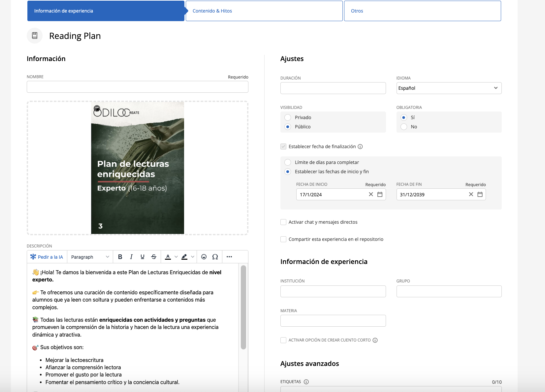The height and width of the screenshot is (392, 545).
Task: Switch to the Otros tab
Action: [x=423, y=11]
